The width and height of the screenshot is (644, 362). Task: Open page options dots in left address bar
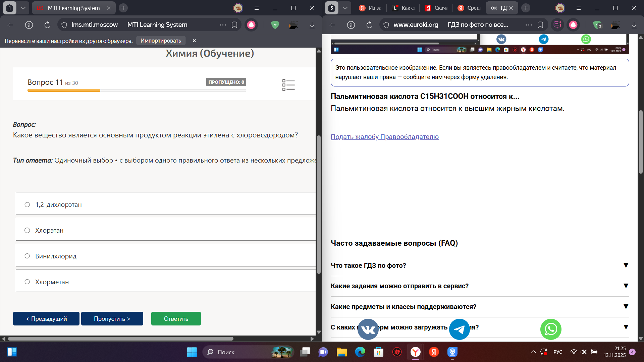[223, 25]
